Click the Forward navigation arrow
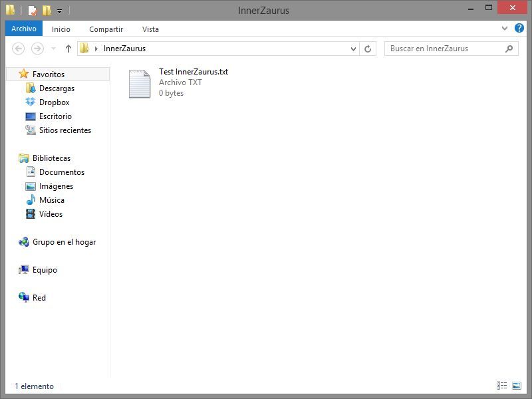The width and height of the screenshot is (532, 399). (x=37, y=49)
